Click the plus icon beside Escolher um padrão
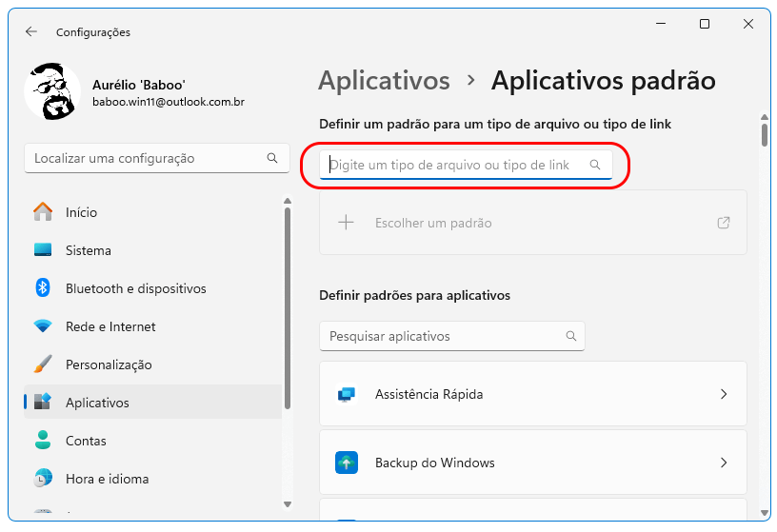The image size is (777, 532). (x=346, y=223)
